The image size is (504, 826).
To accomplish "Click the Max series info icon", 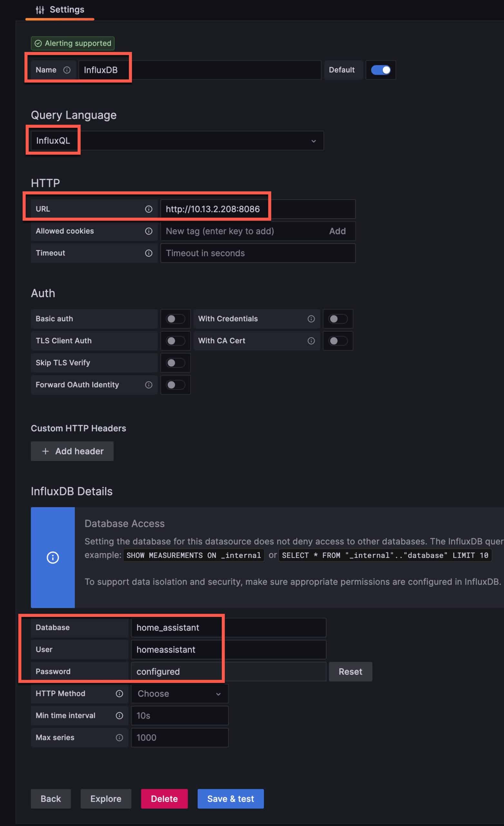I will (119, 738).
